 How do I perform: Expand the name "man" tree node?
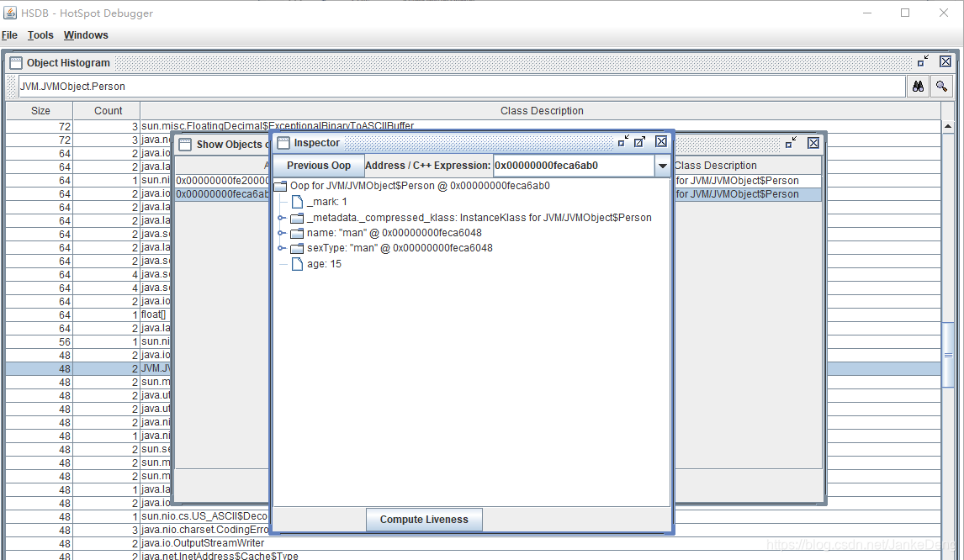pyautogui.click(x=280, y=233)
